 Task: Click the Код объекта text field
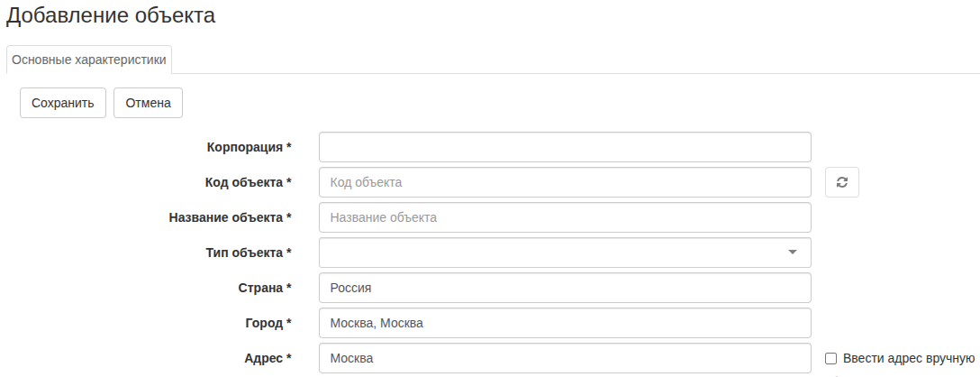click(565, 182)
